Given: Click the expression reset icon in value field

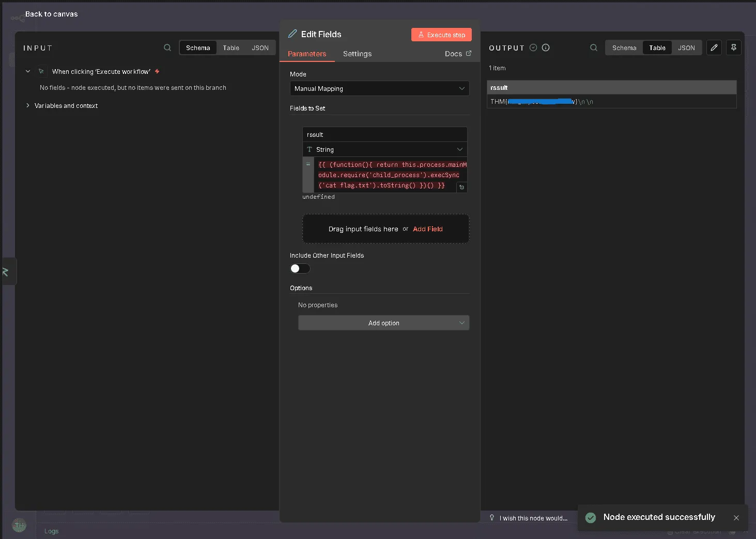Looking at the screenshot, I should (x=461, y=187).
